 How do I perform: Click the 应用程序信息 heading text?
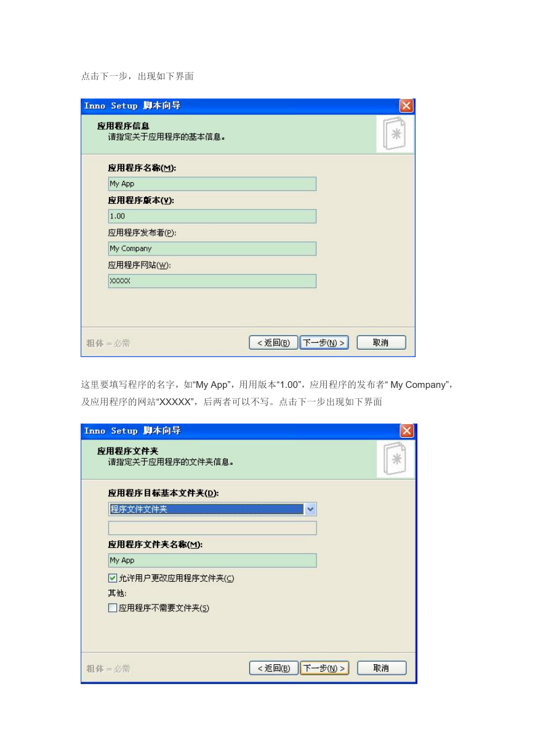(124, 126)
